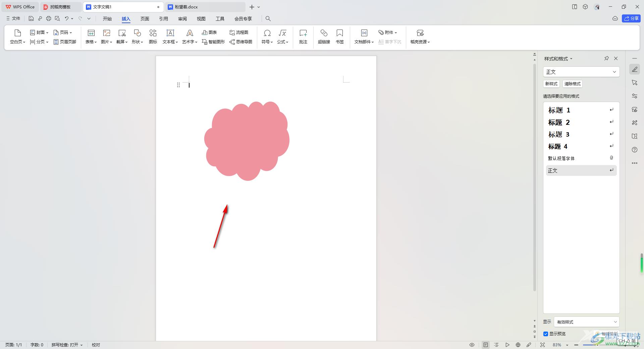Pin the 样式和格式 panel
The image size is (644, 349).
pos(606,58)
